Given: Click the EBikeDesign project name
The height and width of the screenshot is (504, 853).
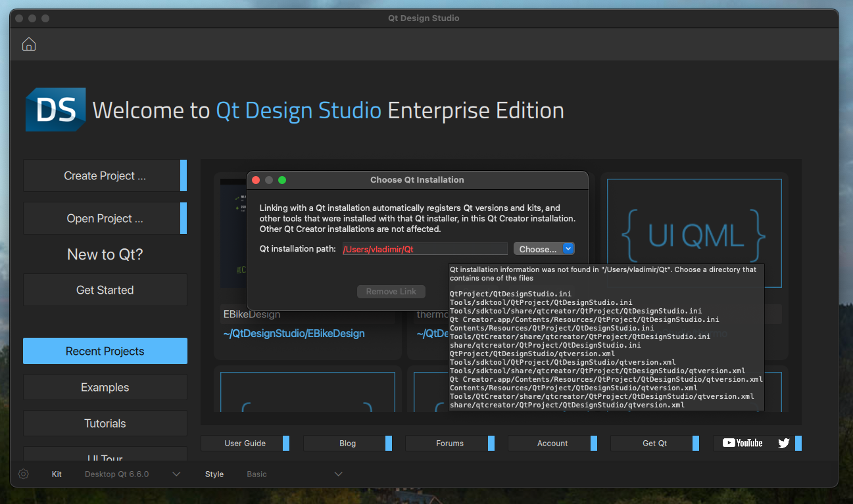Looking at the screenshot, I should tap(252, 315).
